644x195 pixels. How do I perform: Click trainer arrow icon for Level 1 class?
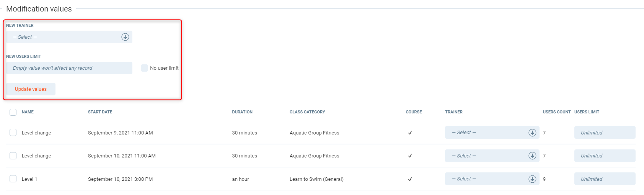tap(532, 179)
